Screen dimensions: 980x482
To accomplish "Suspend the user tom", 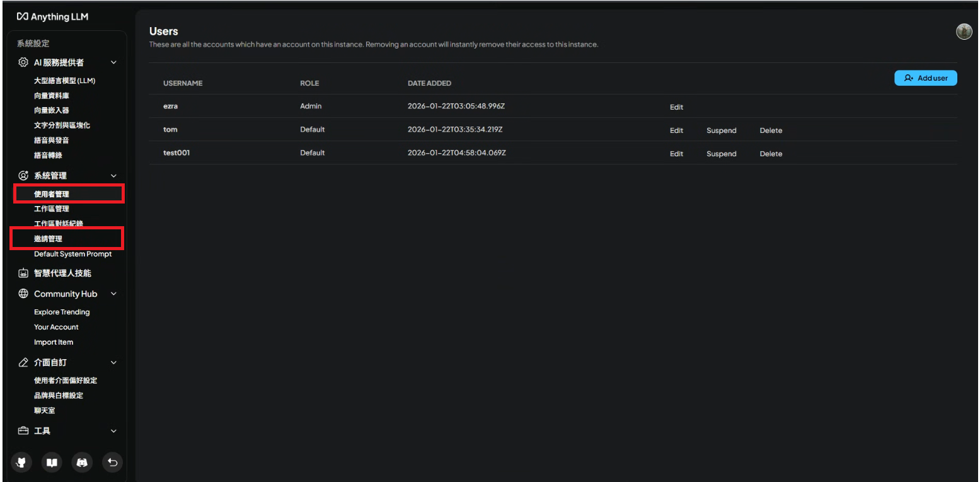I will (x=721, y=130).
